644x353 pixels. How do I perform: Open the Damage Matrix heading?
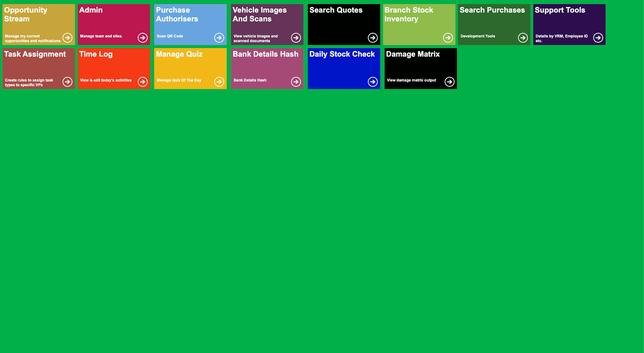point(413,54)
